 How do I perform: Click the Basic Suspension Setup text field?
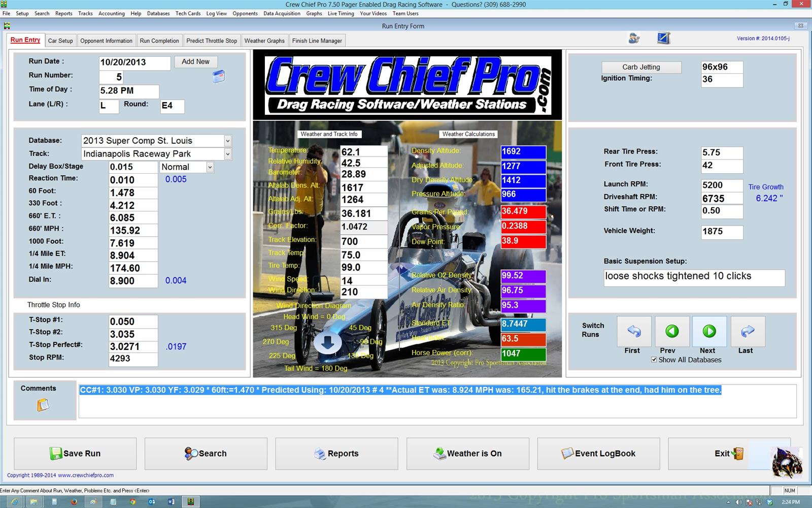tap(694, 277)
